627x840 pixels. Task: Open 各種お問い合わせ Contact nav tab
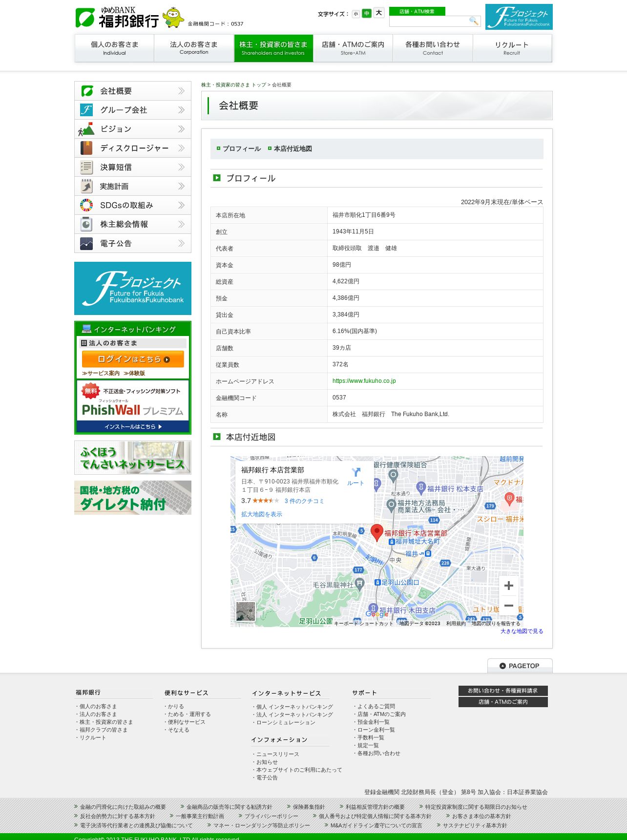point(433,48)
